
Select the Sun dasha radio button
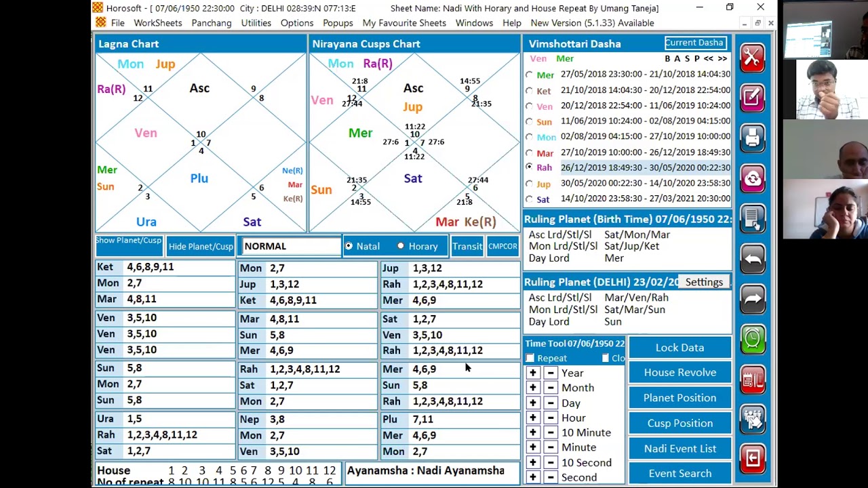coord(530,121)
